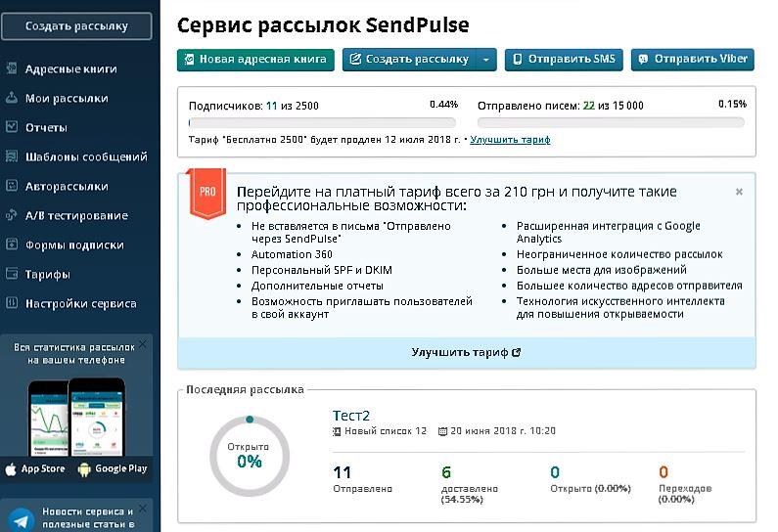The width and height of the screenshot is (778, 532).
Task: Click the Открыто 0% donut chart
Action: coord(250,456)
